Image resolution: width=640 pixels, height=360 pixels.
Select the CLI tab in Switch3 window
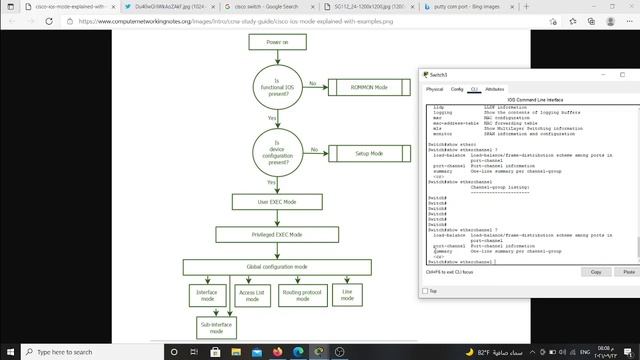coord(474,89)
